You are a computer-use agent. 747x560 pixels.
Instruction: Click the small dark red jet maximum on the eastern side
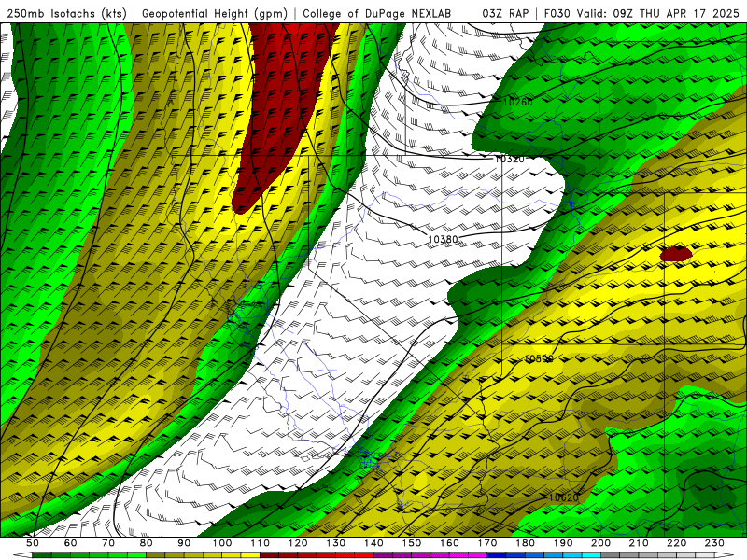coord(675,254)
